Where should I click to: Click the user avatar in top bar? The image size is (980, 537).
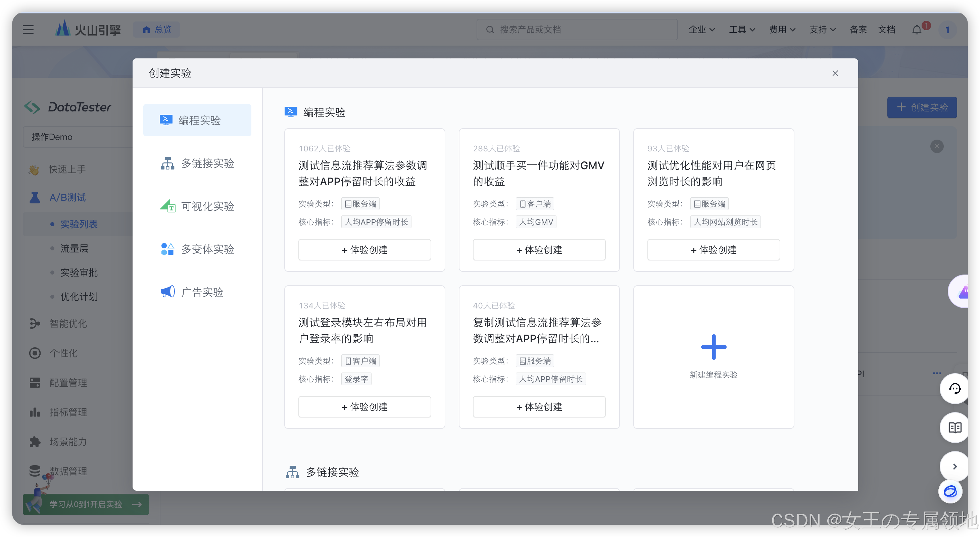click(947, 30)
